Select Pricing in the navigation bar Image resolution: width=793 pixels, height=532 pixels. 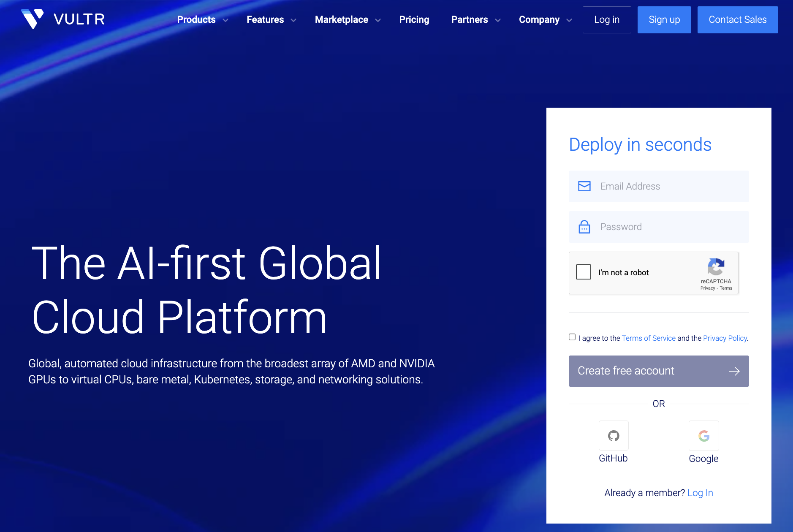tap(414, 19)
